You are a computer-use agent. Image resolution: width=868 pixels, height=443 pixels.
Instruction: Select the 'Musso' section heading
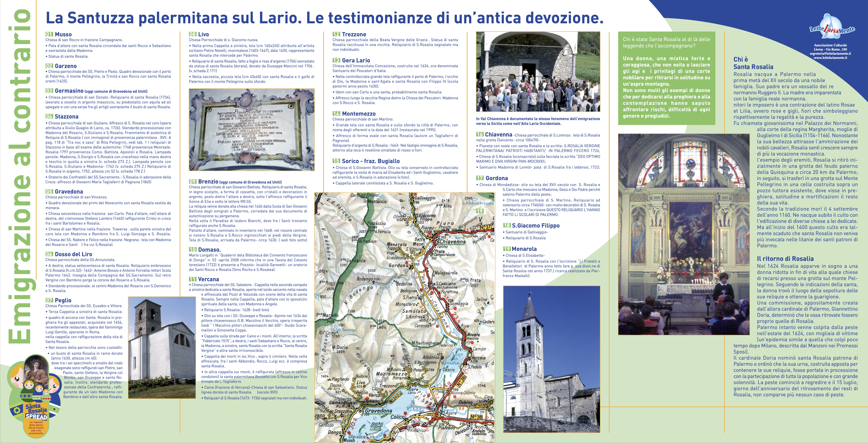[x=63, y=34]
